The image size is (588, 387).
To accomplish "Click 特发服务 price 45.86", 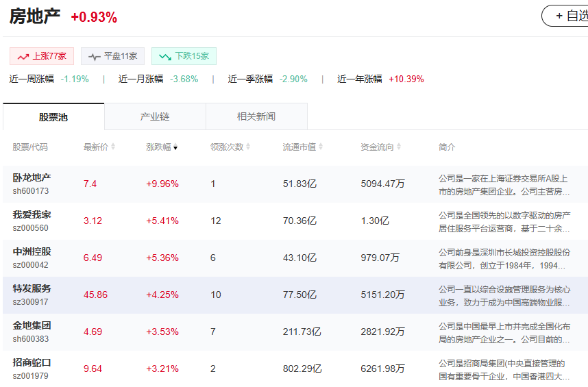I will point(96,295).
